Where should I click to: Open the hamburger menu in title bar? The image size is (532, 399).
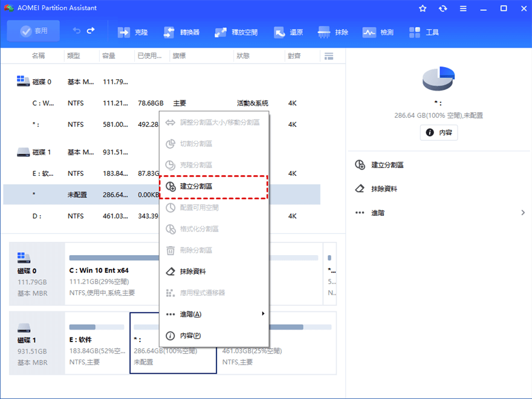point(463,8)
